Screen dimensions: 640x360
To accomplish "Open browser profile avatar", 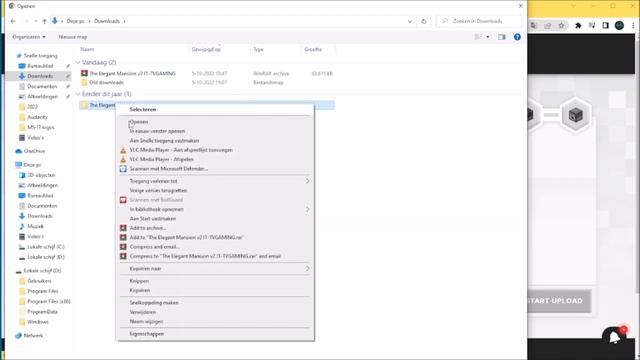I will (x=619, y=25).
